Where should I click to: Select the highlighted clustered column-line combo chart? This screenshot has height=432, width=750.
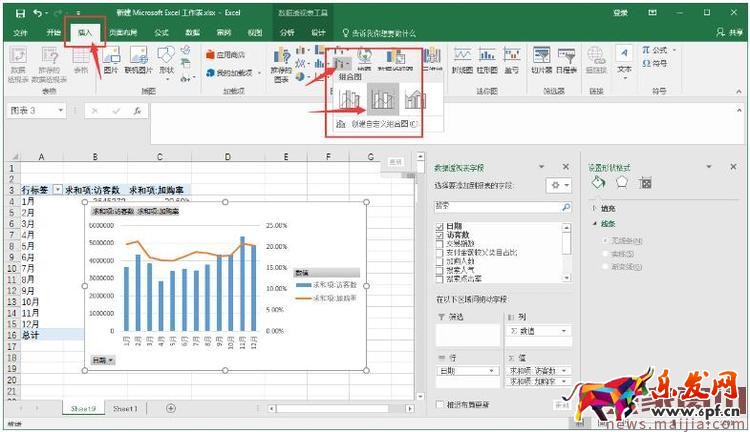pyautogui.click(x=380, y=99)
